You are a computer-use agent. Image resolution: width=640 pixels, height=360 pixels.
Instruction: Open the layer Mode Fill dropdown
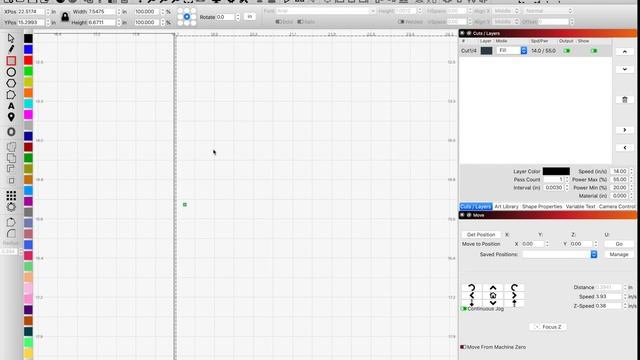511,51
